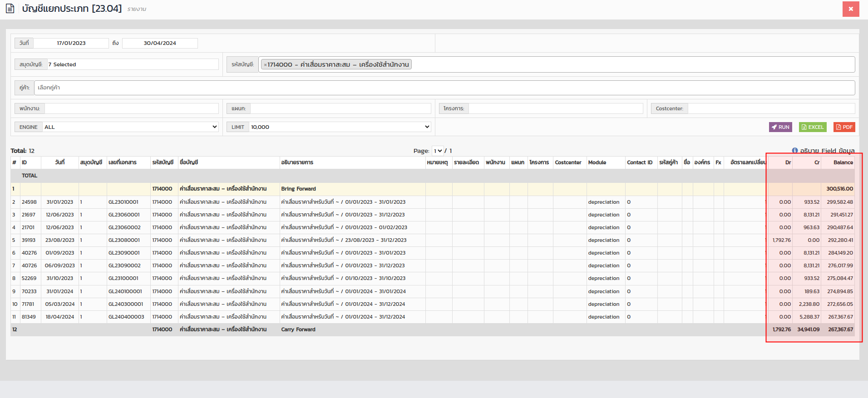
Task: Click the date 18/04/2024 in row 11
Action: click(x=60, y=317)
